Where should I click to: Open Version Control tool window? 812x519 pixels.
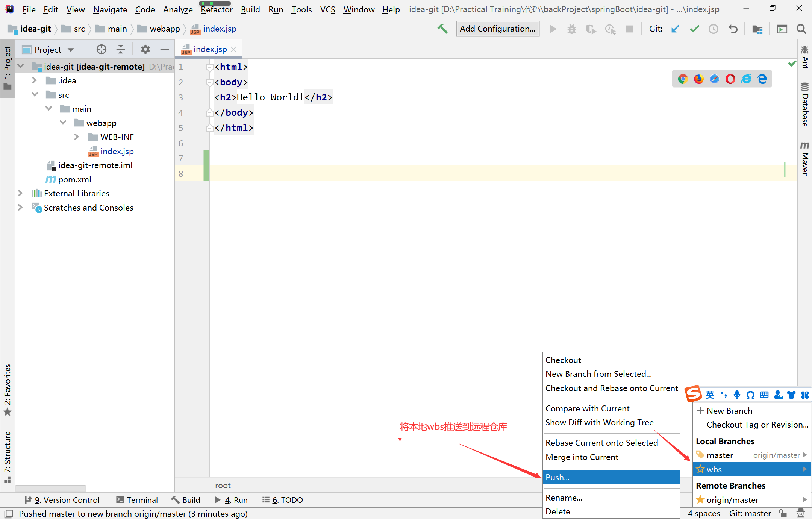(x=62, y=500)
